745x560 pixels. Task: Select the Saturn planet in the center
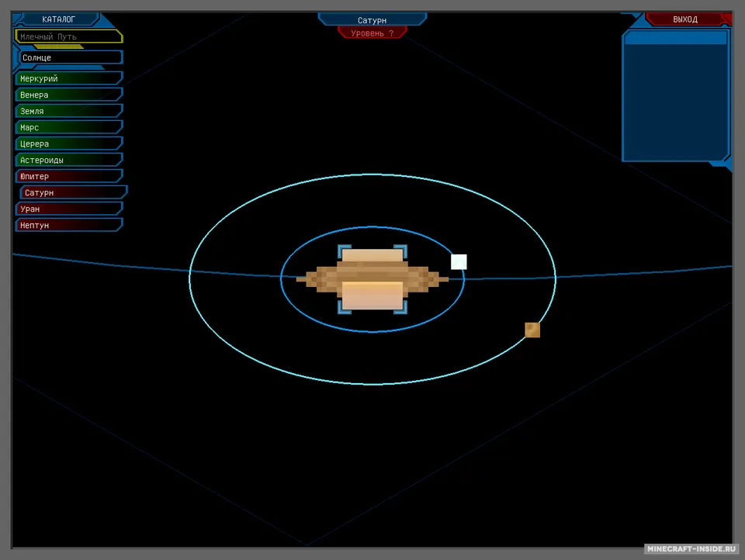pos(372,279)
